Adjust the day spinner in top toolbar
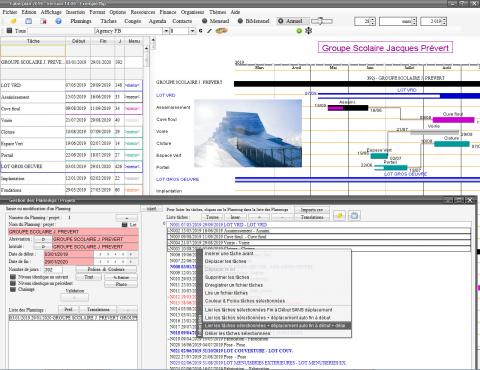Image resolution: width=480 pixels, height=370 pixels. pos(373,21)
